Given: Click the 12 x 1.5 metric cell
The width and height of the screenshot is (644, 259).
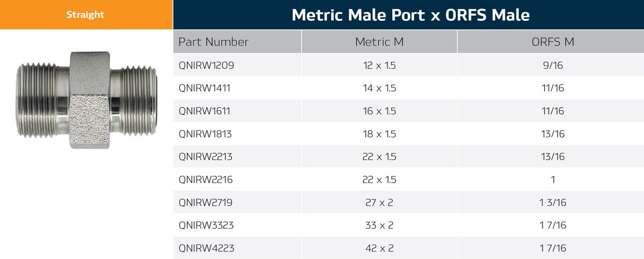Looking at the screenshot, I should (x=379, y=65).
